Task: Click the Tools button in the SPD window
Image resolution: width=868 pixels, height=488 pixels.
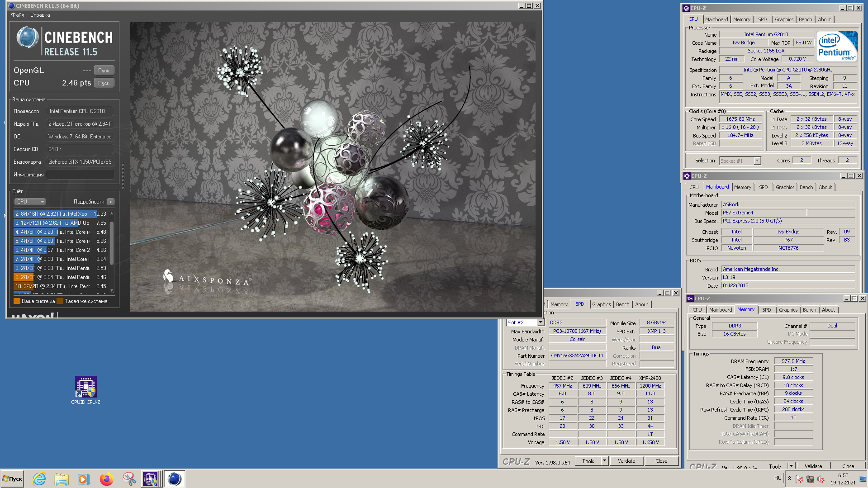Action: 588,461
